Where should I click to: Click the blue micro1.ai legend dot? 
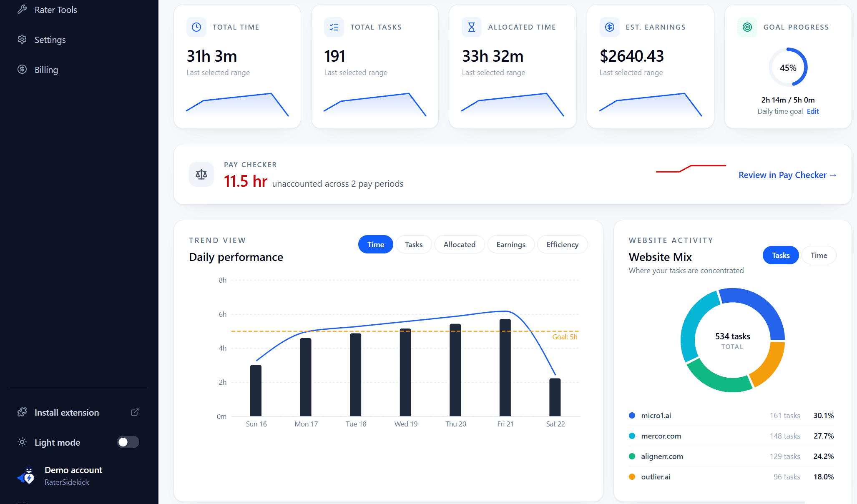tap(632, 416)
